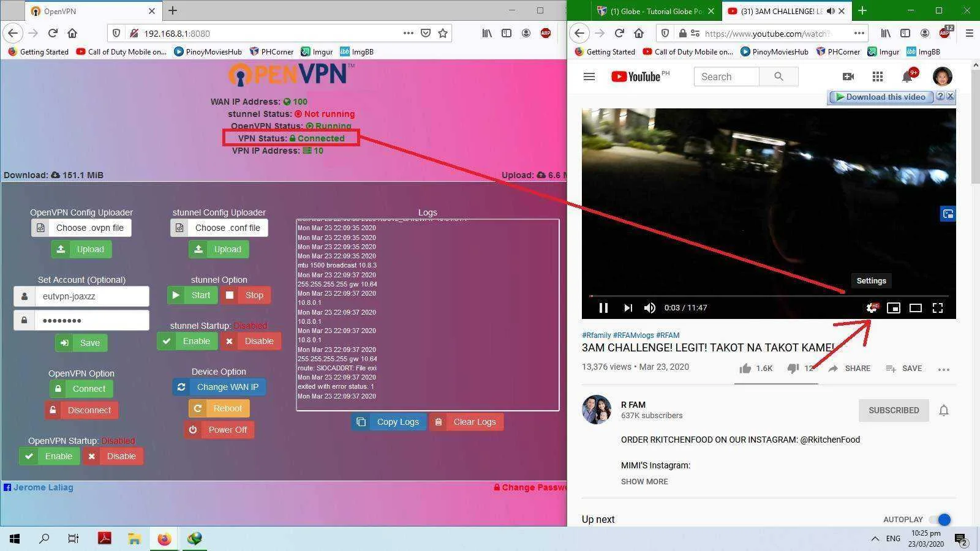The width and height of the screenshot is (980, 551).
Task: Skip to next video in player
Action: click(x=628, y=308)
